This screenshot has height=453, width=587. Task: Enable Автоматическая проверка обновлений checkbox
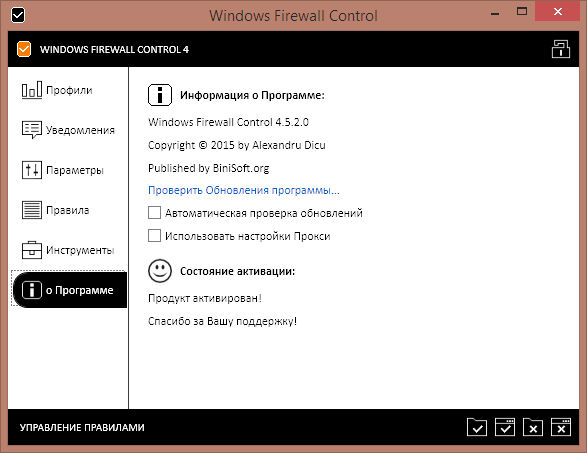154,213
